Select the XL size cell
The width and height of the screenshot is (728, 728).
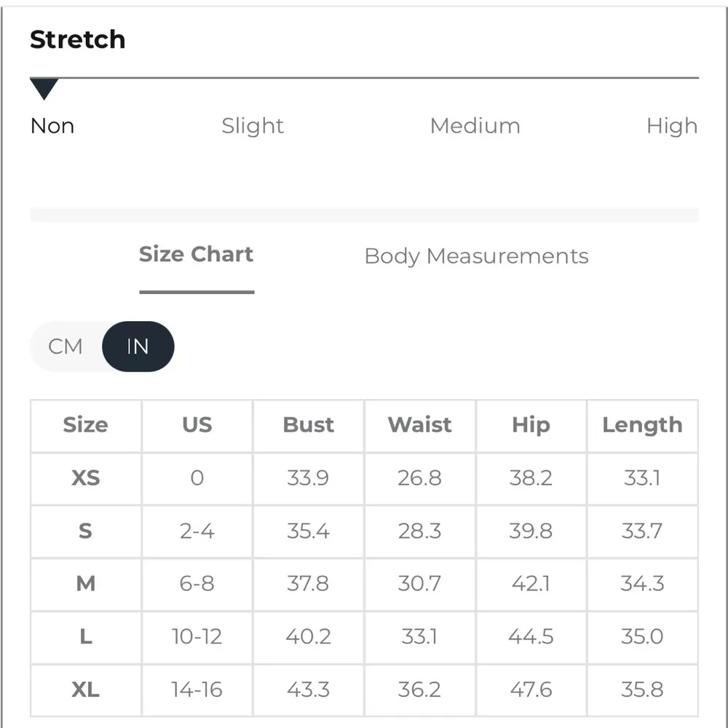[86, 689]
